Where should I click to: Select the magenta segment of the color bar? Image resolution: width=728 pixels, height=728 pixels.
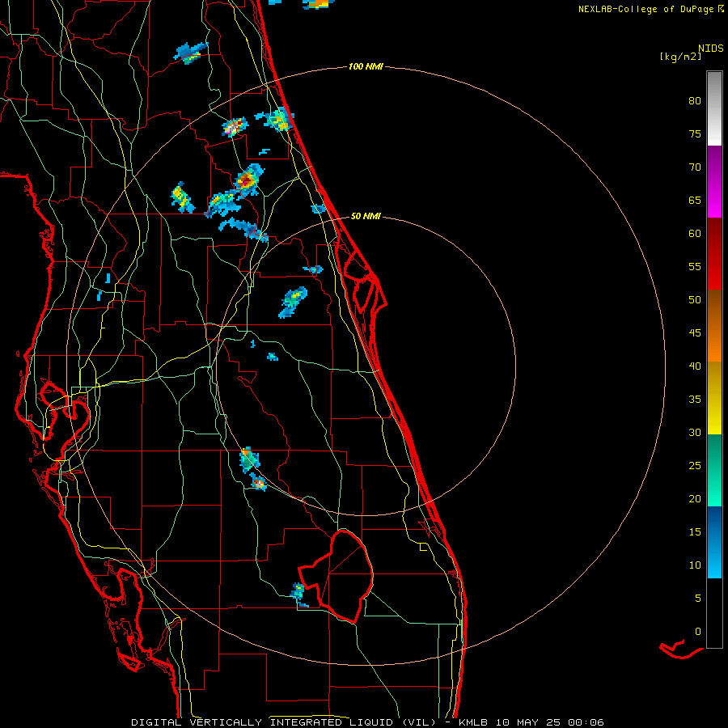pyautogui.click(x=714, y=200)
